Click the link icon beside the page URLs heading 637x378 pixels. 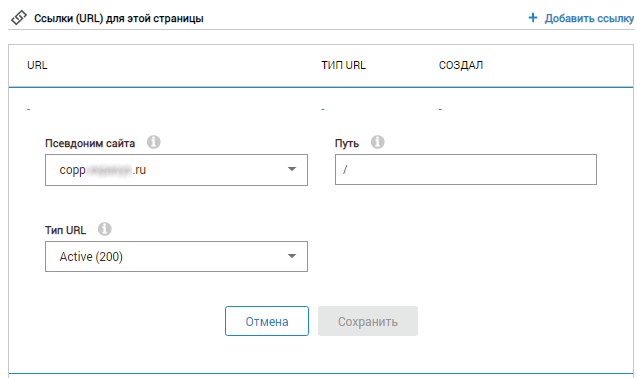19,18
